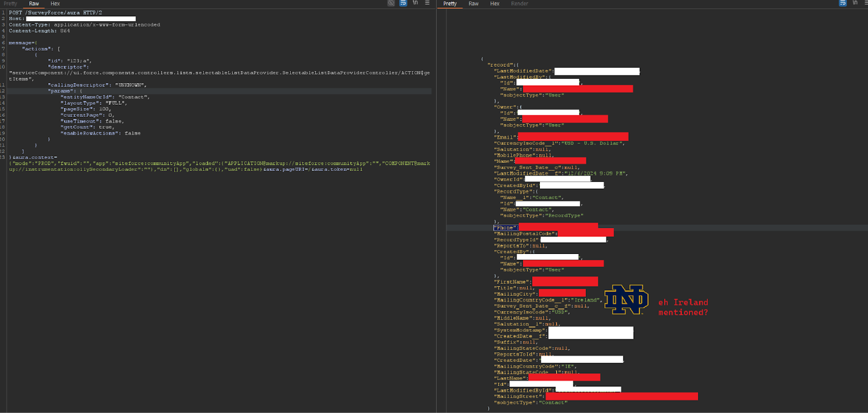
Task: Click the "MailingPostalCode" key
Action: click(x=524, y=234)
